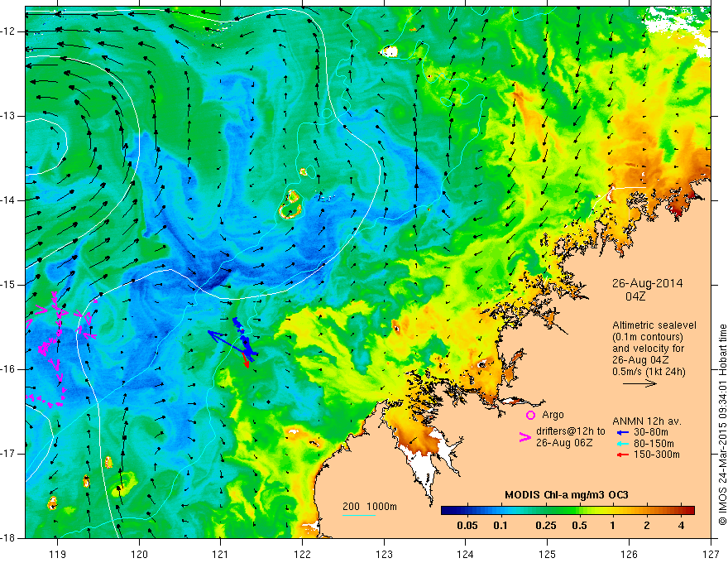Click the colorbar tick label '4'
This screenshot has width=728, height=563.
(681, 526)
